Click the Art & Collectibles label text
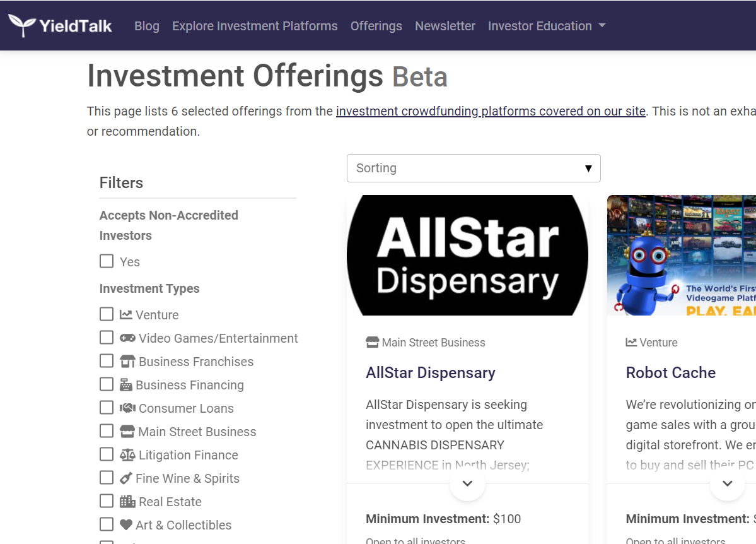The width and height of the screenshot is (756, 544). coord(183,524)
